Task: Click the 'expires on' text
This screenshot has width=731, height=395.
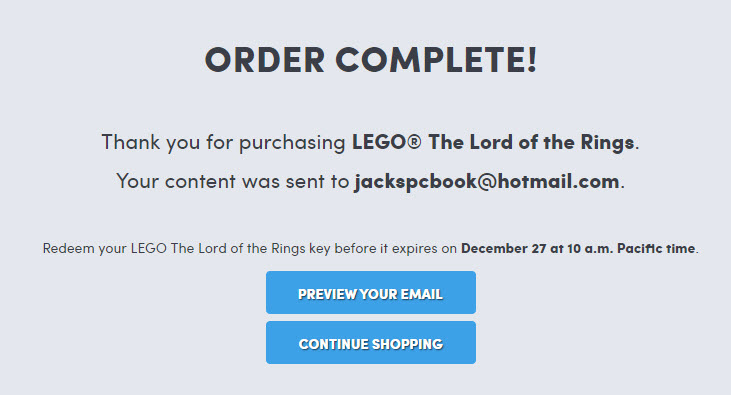Action: coord(424,249)
